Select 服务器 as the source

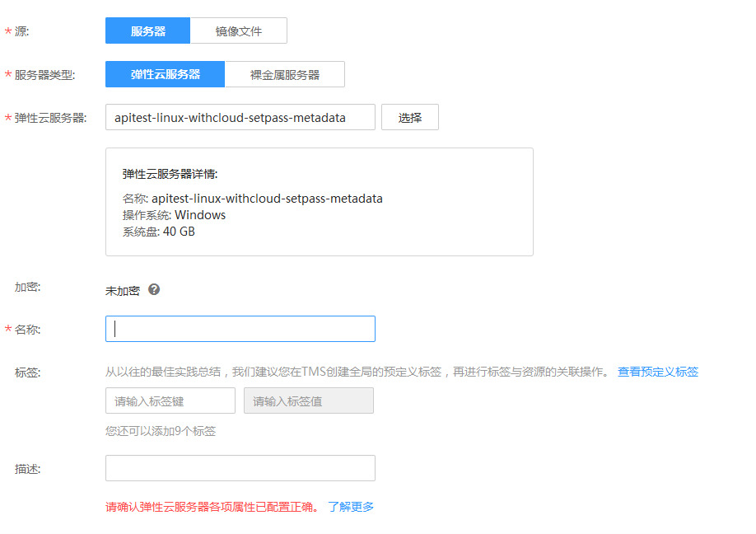(x=147, y=30)
